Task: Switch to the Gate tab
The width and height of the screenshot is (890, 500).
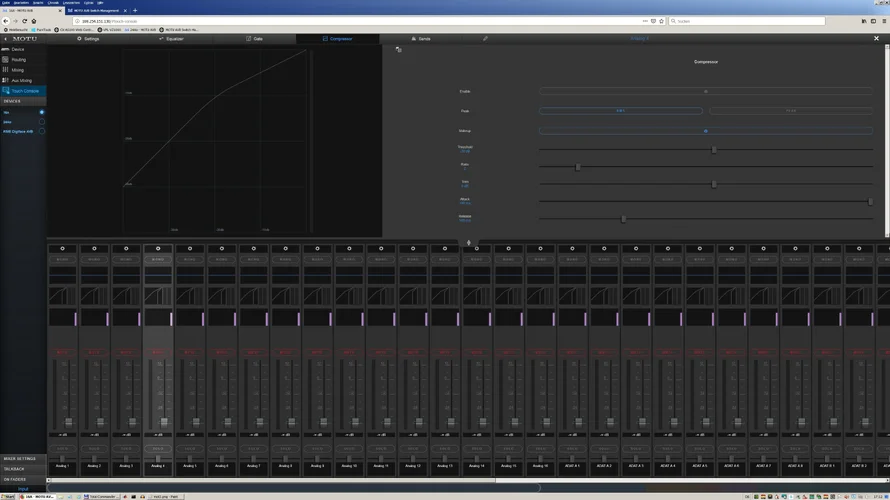Action: click(x=254, y=39)
